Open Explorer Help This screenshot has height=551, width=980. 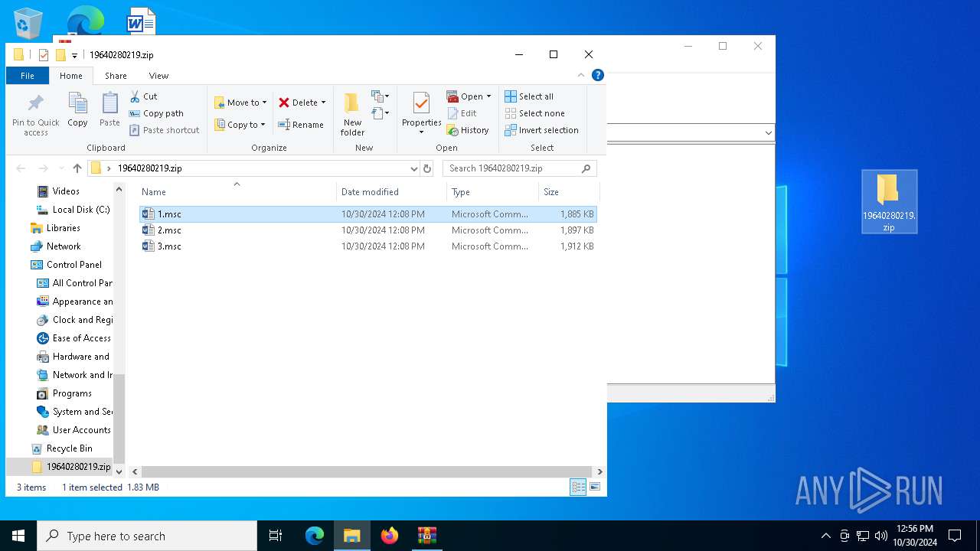(598, 75)
